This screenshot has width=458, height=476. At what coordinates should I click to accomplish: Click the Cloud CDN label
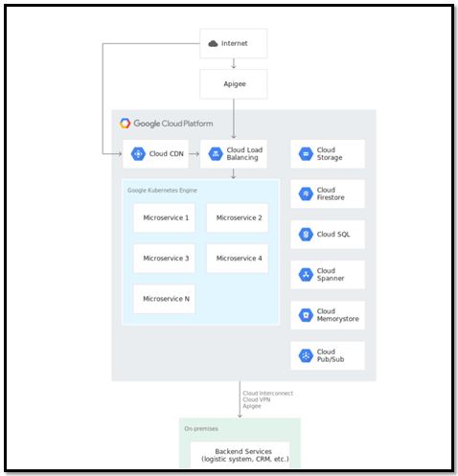coord(167,154)
